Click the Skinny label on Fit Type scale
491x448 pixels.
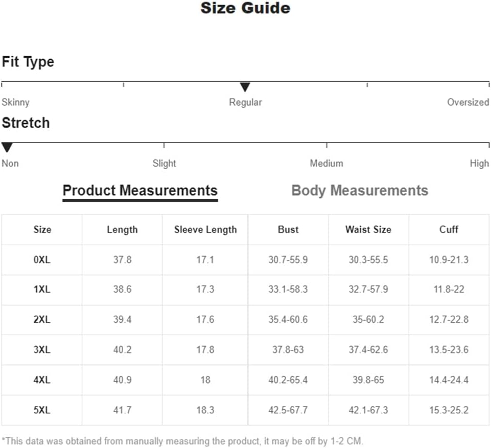point(15,102)
